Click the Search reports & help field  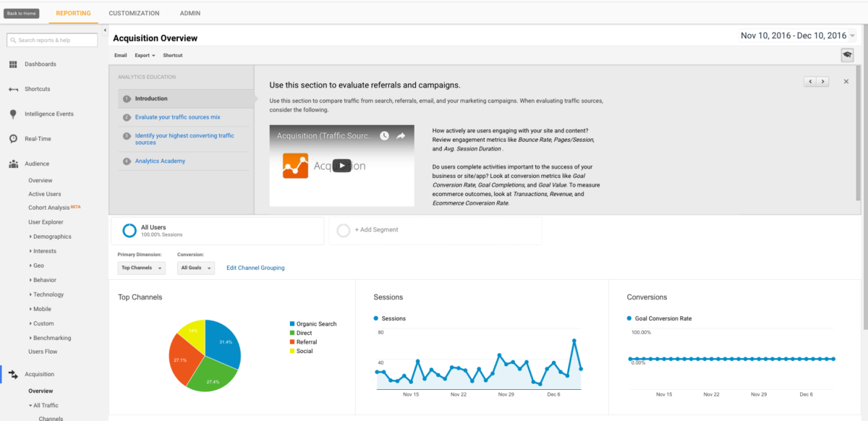[53, 41]
